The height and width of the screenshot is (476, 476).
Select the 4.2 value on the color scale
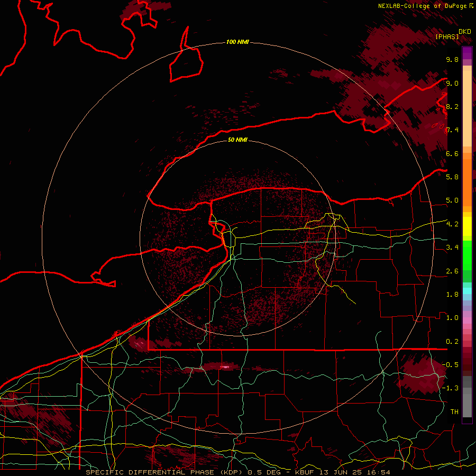point(452,224)
